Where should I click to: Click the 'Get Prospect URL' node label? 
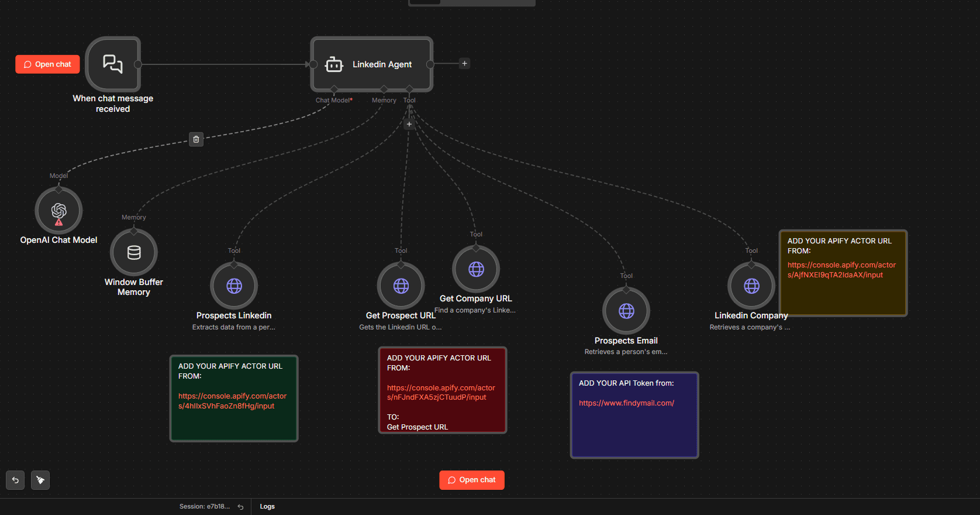click(x=401, y=315)
